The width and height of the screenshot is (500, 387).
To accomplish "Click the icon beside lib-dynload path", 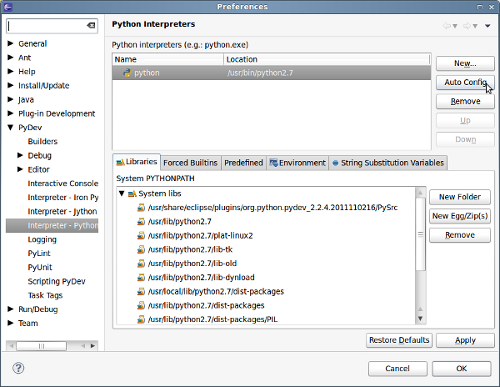I will point(141,278).
